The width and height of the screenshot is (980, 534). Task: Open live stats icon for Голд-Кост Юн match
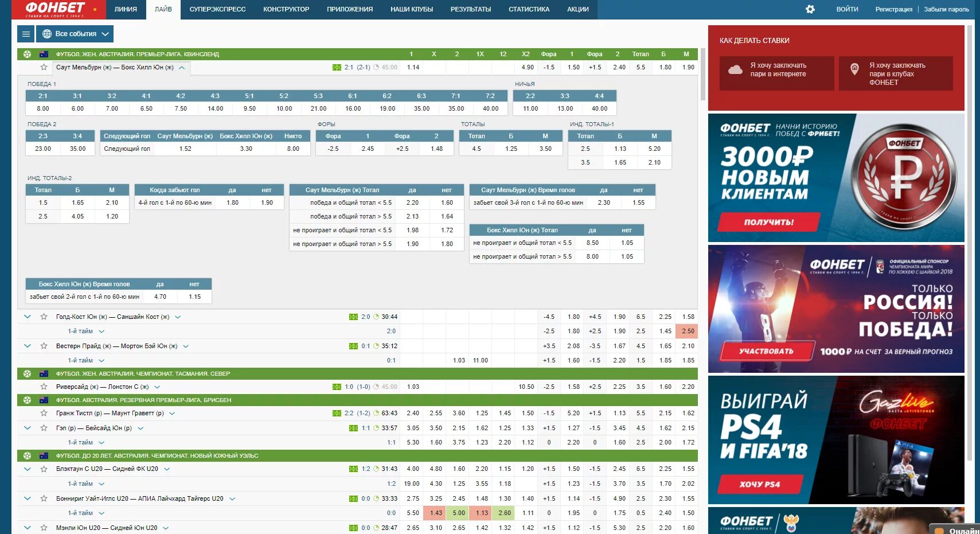pos(353,317)
